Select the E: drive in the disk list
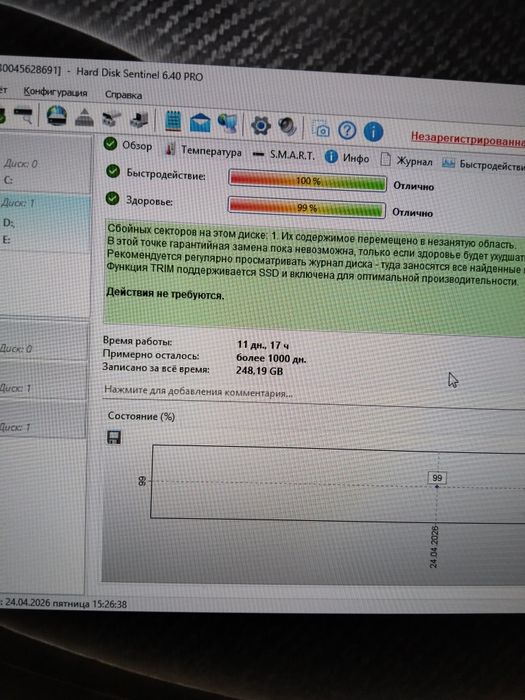This screenshot has width=525, height=700. click(x=6, y=240)
